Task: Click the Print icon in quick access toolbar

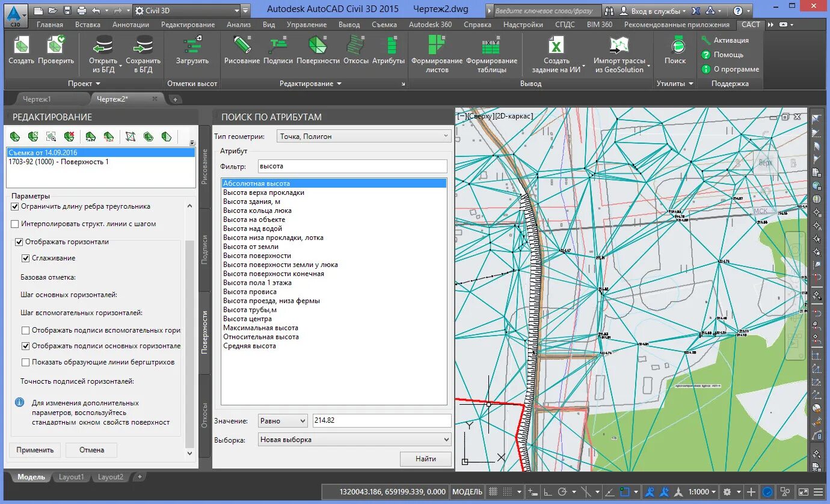Action: tap(82, 11)
